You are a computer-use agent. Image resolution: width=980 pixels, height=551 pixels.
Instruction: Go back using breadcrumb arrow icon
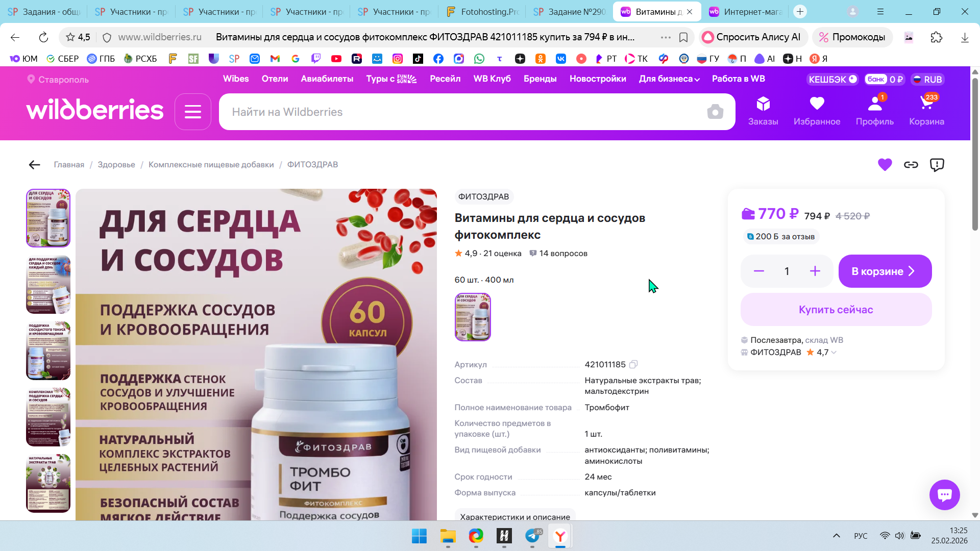click(x=34, y=165)
